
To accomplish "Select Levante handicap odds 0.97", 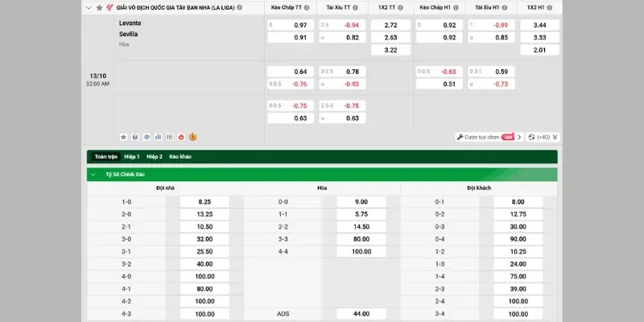I will coord(291,25).
